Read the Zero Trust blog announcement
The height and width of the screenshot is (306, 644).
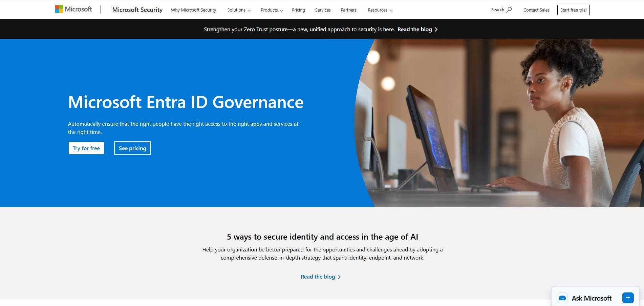click(414, 29)
